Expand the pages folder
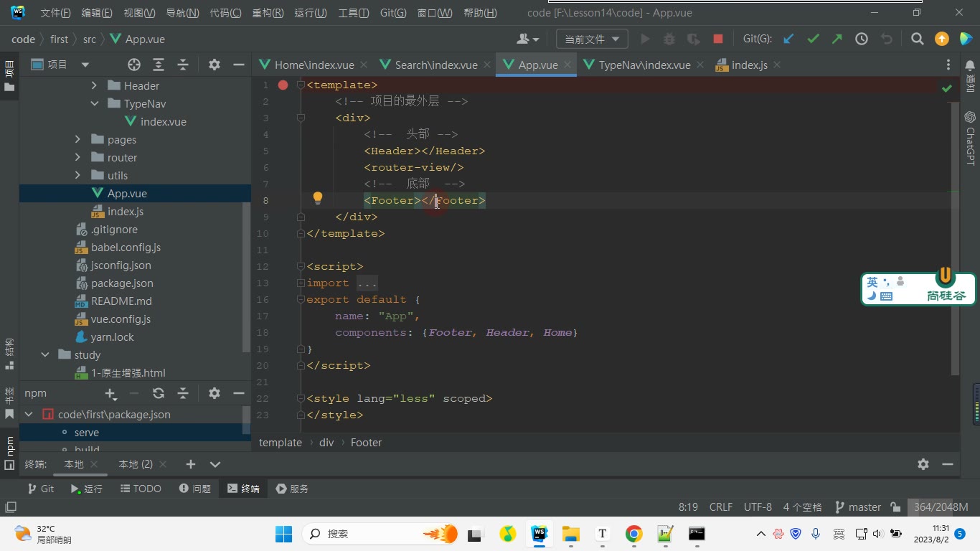Screen dimensions: 980x551 click(x=77, y=139)
